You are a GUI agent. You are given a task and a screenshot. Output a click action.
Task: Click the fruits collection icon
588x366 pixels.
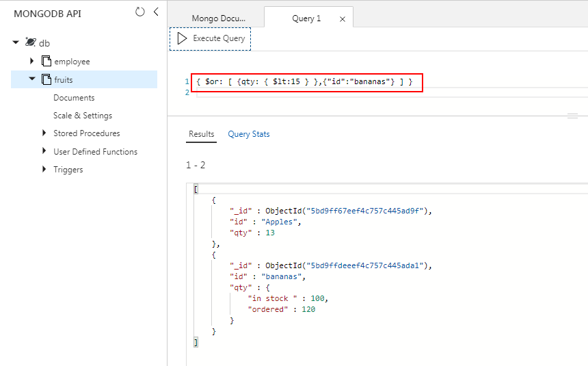[x=46, y=79]
